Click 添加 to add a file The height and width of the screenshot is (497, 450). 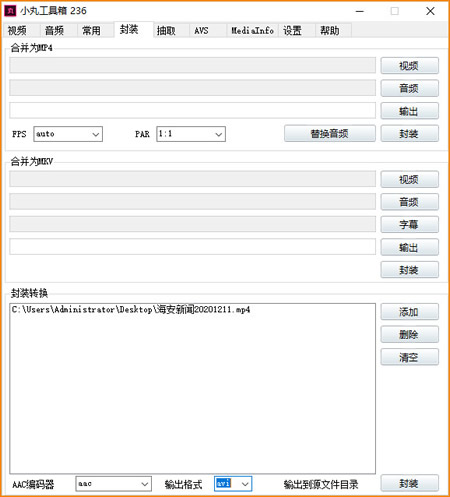coord(410,312)
